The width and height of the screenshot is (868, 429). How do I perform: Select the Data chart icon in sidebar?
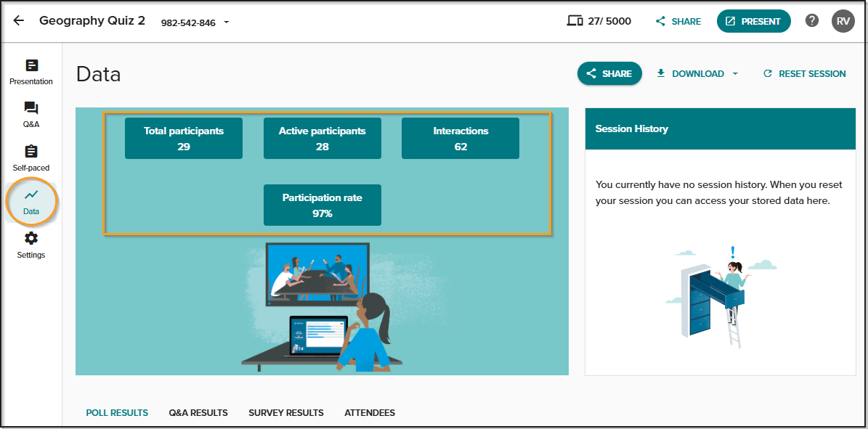[31, 195]
